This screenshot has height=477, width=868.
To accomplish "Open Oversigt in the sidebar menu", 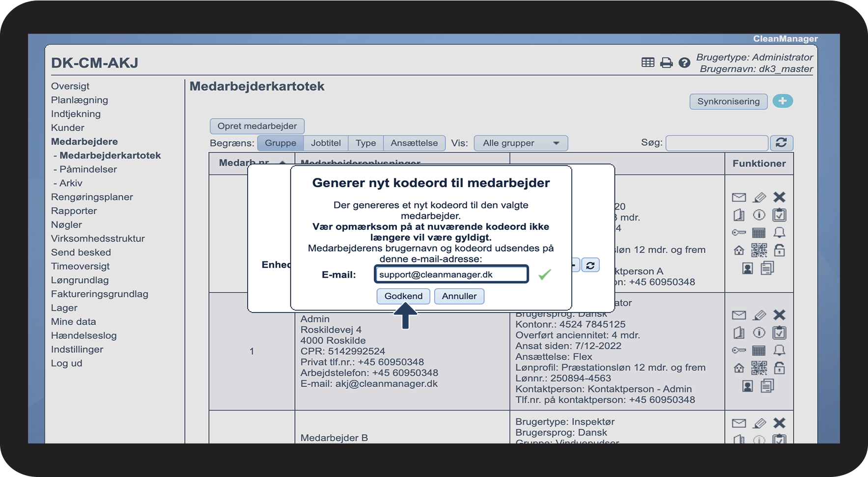I will [x=70, y=86].
